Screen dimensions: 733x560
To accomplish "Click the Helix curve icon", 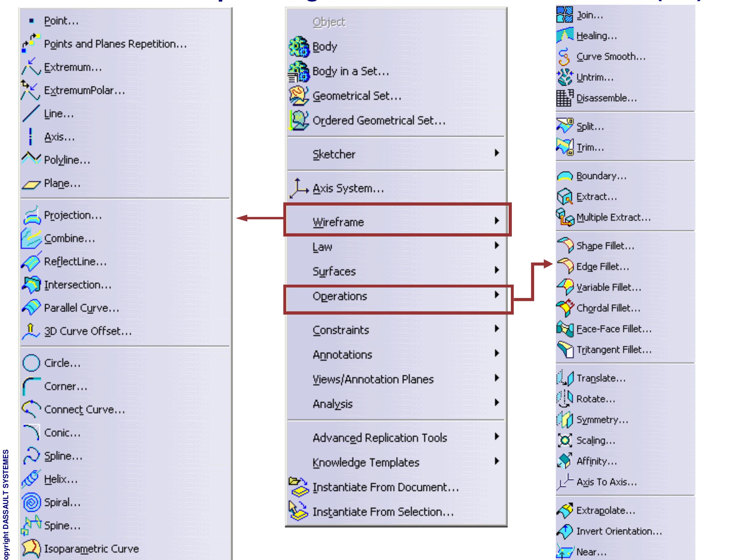I will pyautogui.click(x=31, y=479).
